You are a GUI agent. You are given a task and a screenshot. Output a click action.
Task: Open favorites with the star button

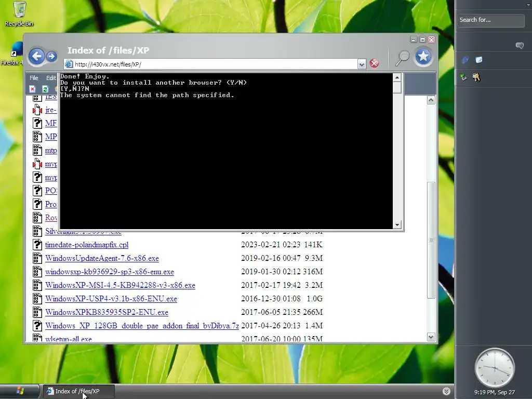(423, 56)
